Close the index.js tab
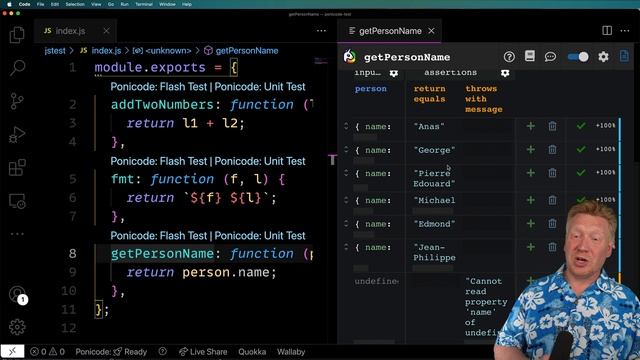 click(x=106, y=31)
